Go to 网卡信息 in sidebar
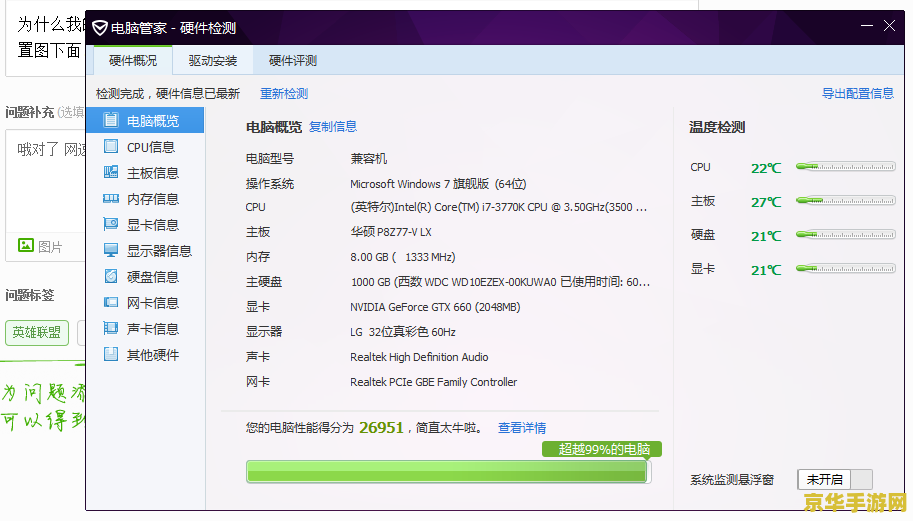The height and width of the screenshot is (521, 913). (146, 303)
